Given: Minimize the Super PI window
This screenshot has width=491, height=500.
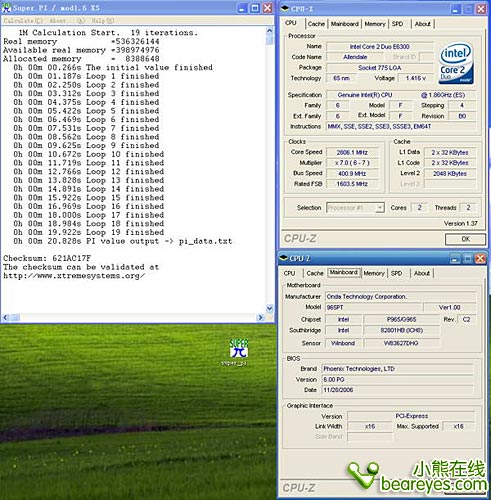Looking at the screenshot, I should pyautogui.click(x=242, y=8).
